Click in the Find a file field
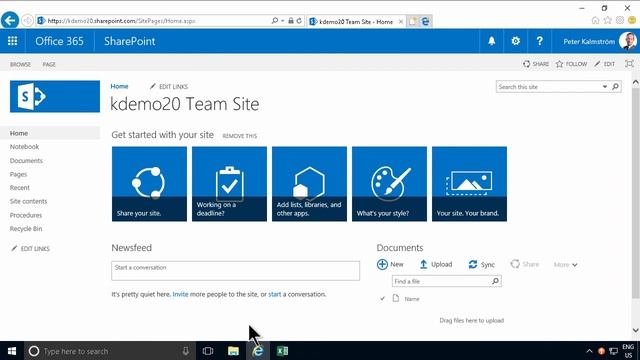The height and width of the screenshot is (360, 640). [442, 281]
